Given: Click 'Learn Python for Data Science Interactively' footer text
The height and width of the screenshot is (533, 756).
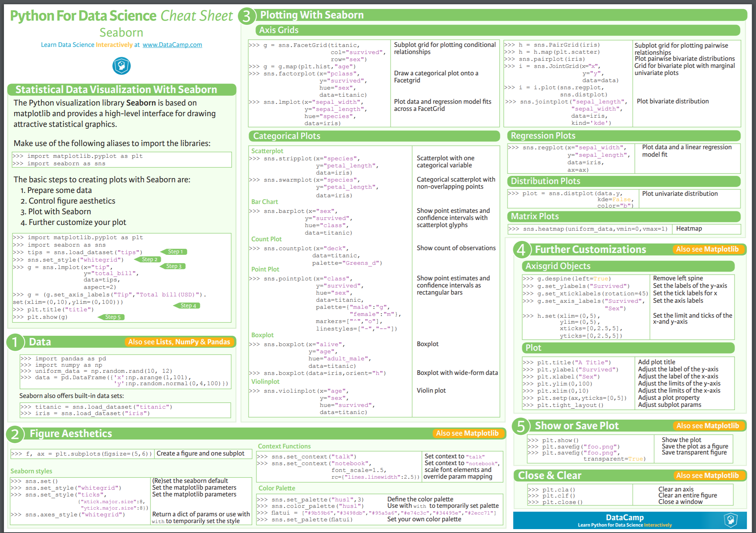Looking at the screenshot, I should pos(625,525).
